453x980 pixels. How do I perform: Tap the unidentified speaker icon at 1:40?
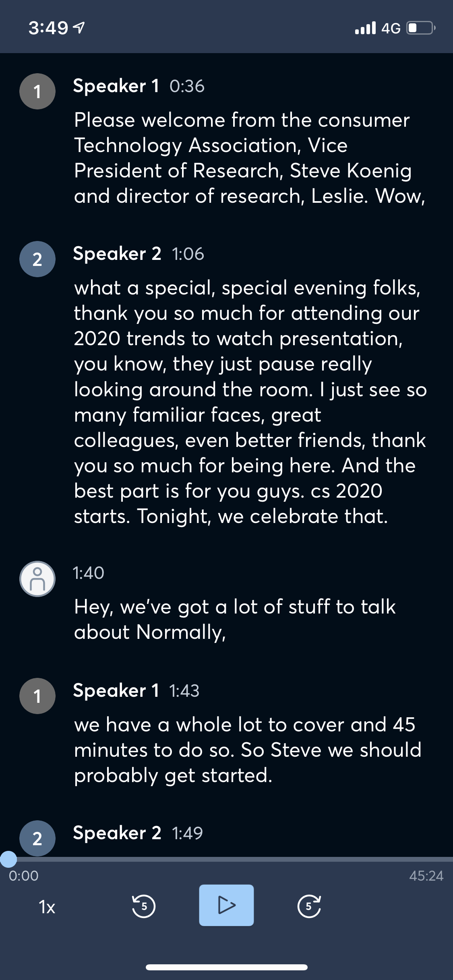(x=37, y=579)
